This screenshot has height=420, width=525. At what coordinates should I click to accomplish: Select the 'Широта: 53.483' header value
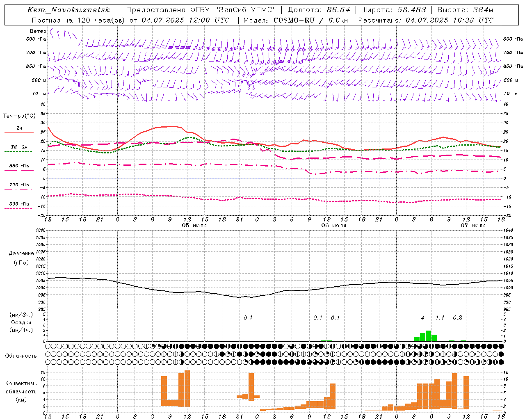394,10
